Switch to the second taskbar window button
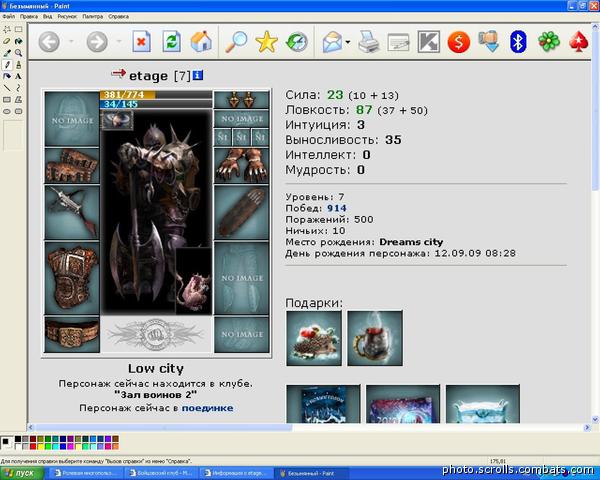 point(161,473)
